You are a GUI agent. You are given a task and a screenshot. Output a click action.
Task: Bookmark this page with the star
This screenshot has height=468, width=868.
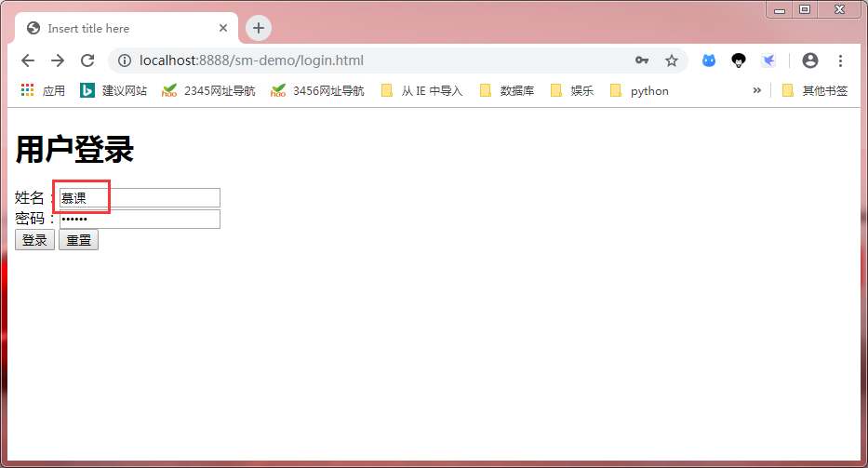click(x=672, y=60)
